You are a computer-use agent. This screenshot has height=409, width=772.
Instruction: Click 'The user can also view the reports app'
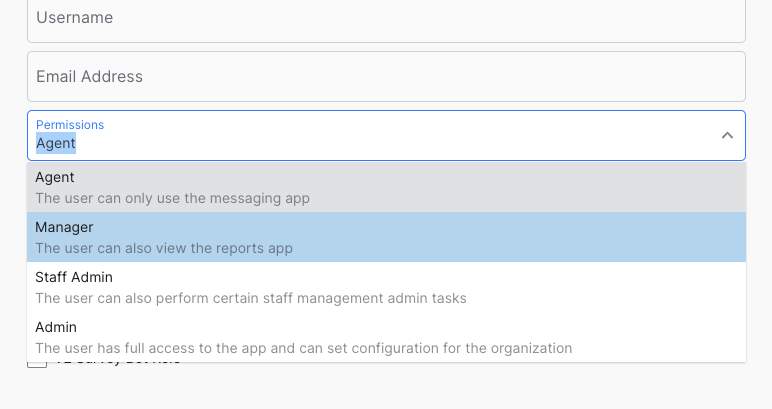[164, 248]
